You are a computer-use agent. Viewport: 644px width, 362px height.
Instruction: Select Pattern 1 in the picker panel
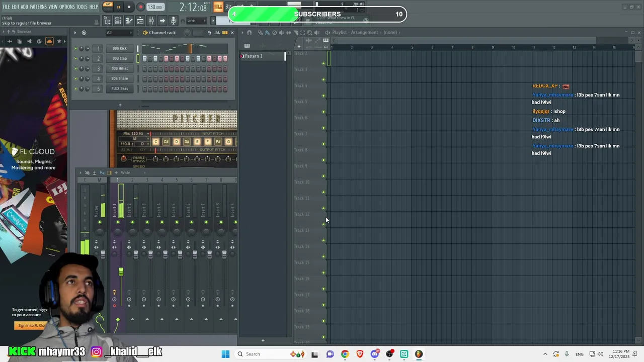click(262, 56)
